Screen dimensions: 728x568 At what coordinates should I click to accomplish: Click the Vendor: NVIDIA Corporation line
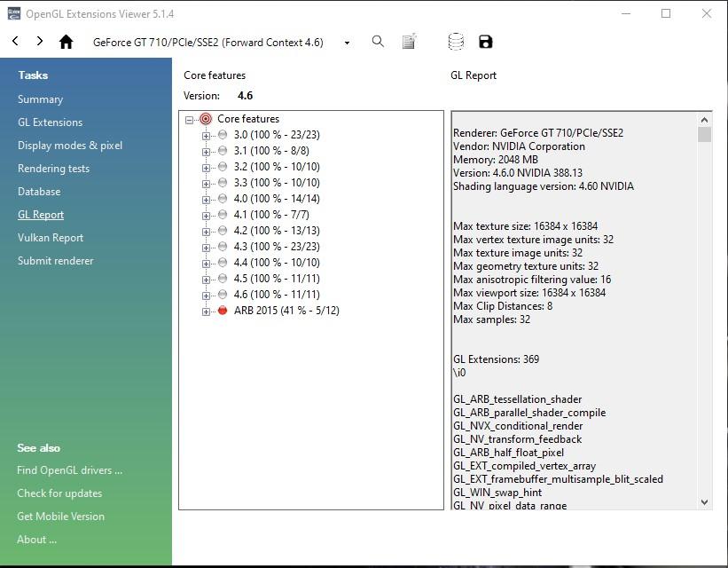click(x=519, y=146)
